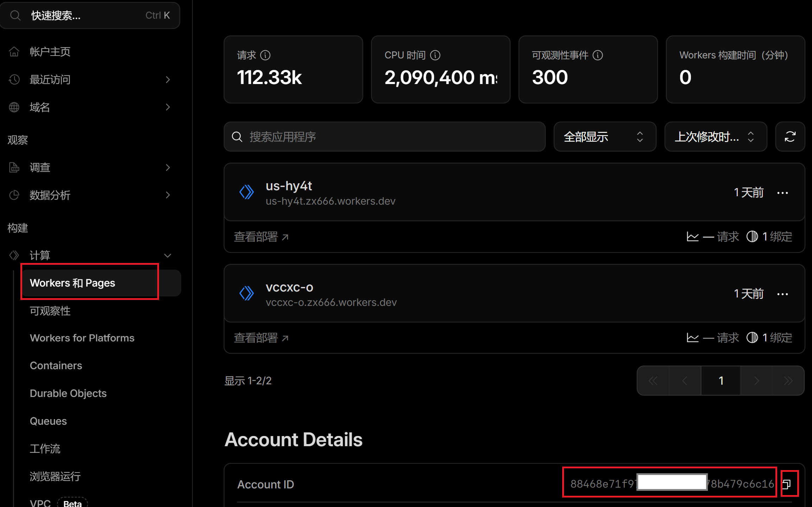
Task: Open the vccxc-o worker name
Action: 290,287
